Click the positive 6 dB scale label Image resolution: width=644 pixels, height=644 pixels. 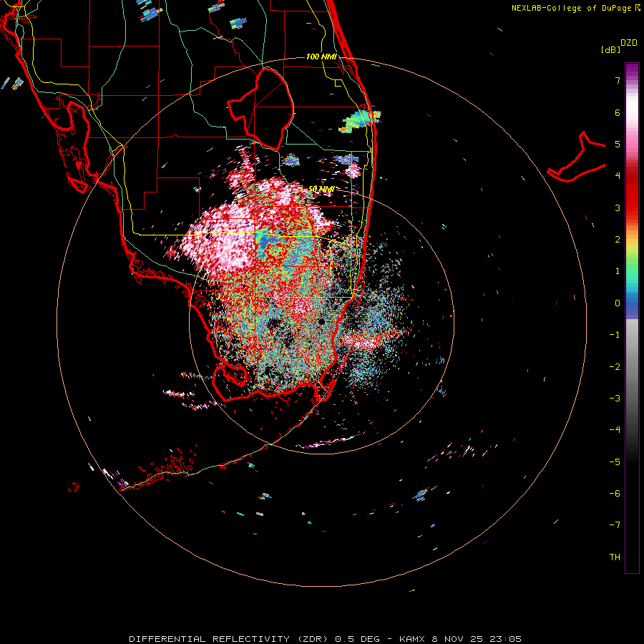click(x=618, y=112)
